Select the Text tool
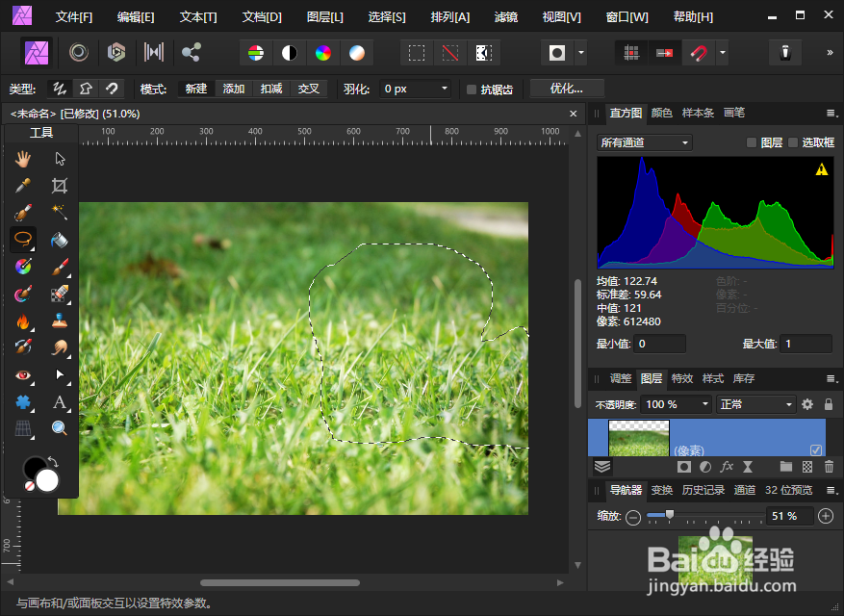The image size is (844, 616). pyautogui.click(x=60, y=402)
